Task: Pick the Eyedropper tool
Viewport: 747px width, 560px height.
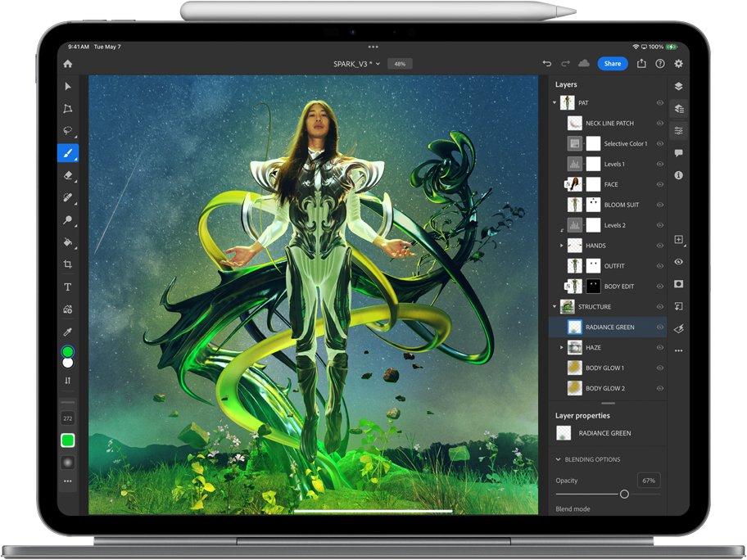Action: pyautogui.click(x=68, y=332)
